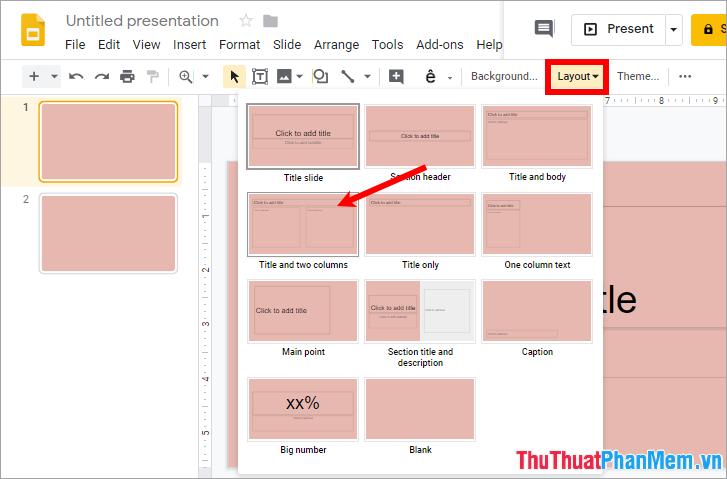Open the line type dropdown arrow
The width and height of the screenshot is (727, 479).
coord(367,77)
